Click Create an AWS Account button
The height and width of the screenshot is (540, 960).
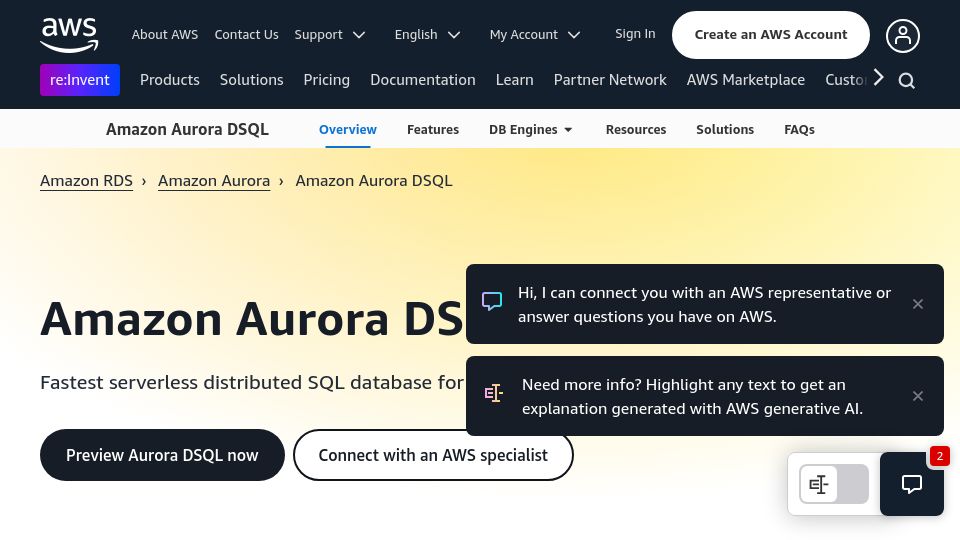point(770,35)
